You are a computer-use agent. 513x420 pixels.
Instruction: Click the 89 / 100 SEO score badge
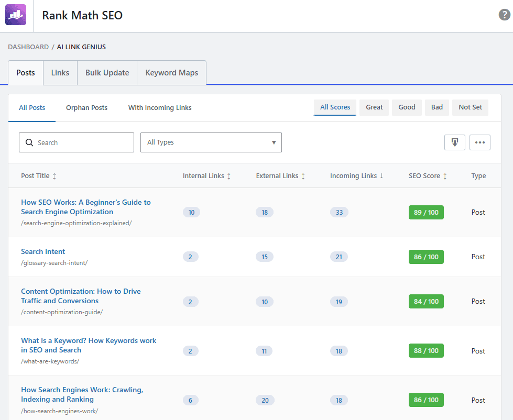tap(426, 213)
